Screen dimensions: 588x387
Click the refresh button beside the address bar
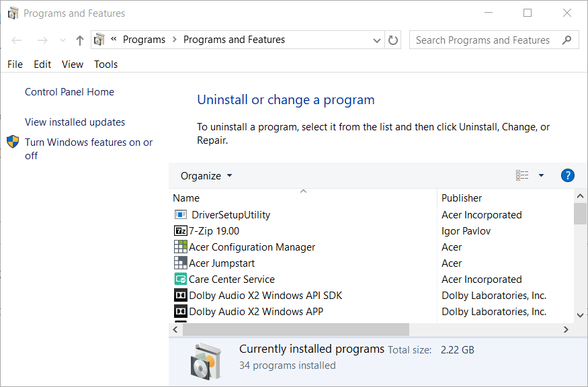pyautogui.click(x=392, y=40)
